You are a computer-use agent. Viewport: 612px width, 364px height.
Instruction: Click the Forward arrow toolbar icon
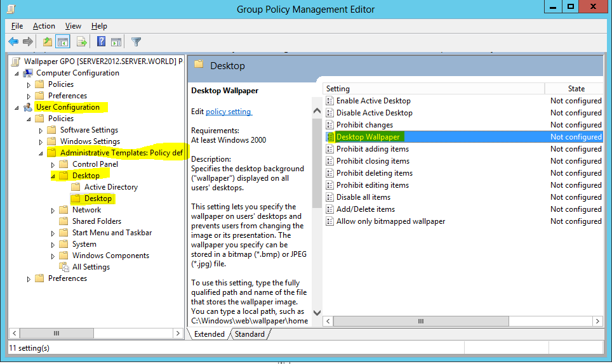[28, 42]
